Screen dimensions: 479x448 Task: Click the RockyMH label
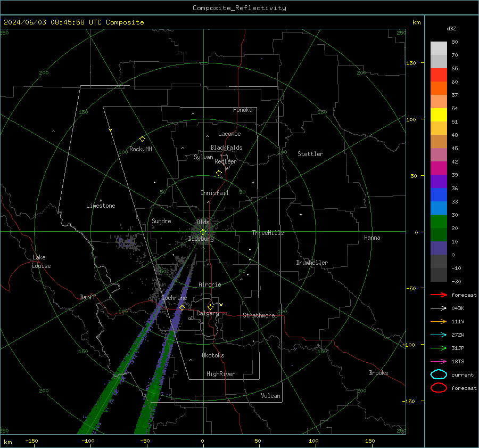141,149
